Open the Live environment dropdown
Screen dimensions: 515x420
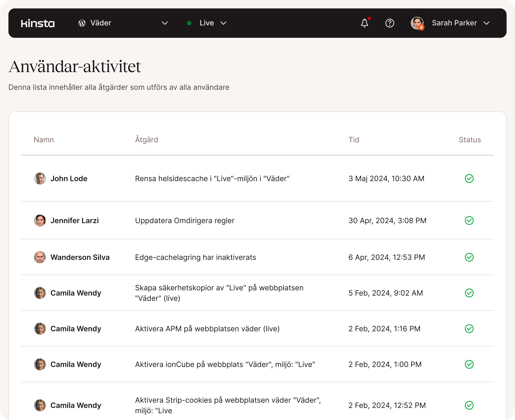pyautogui.click(x=223, y=23)
